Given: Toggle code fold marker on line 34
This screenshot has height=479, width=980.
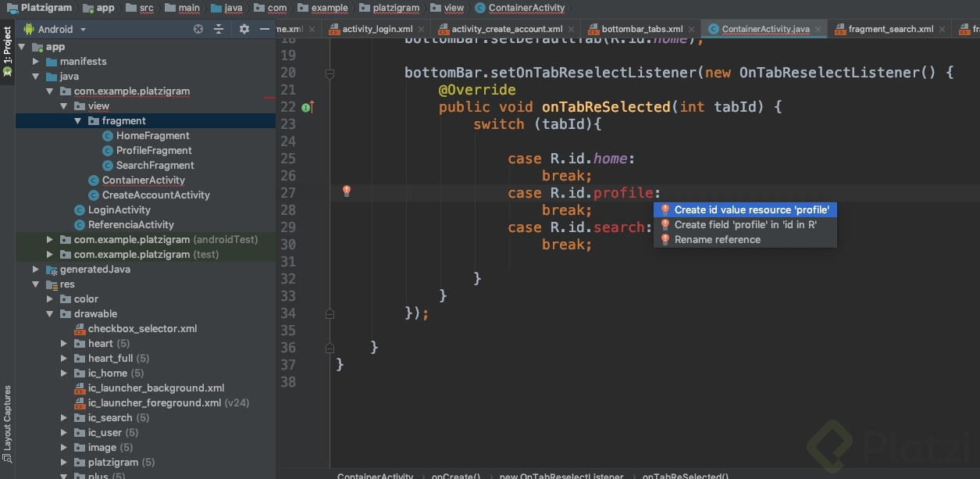Looking at the screenshot, I should pyautogui.click(x=330, y=313).
